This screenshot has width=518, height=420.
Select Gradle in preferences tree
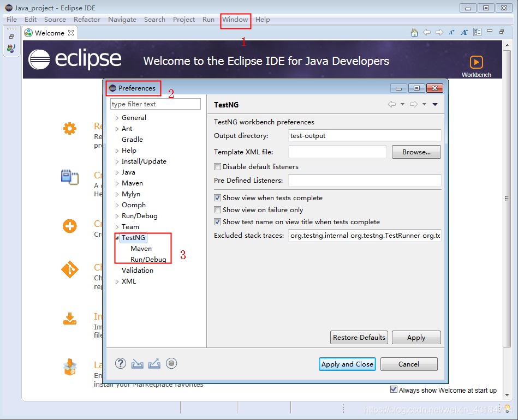(132, 140)
